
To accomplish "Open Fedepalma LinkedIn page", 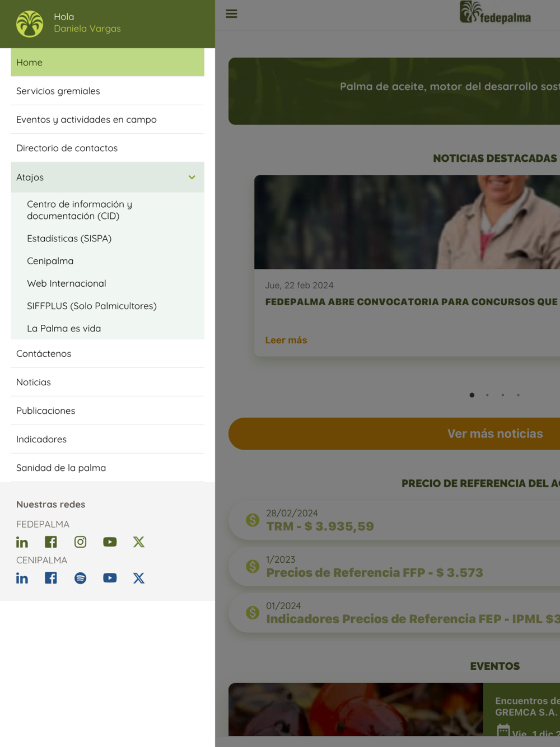I will [22, 542].
